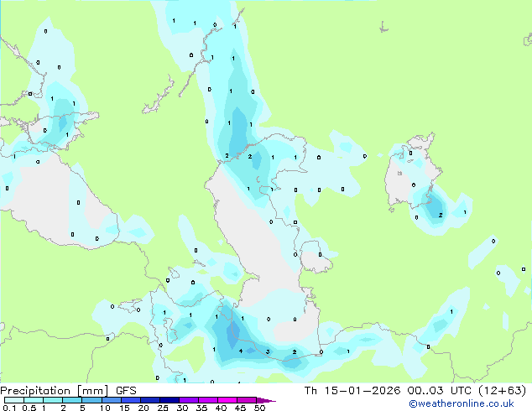Screen dimensions: 532x411
Task: Click the 25–30 mm dark blue swatch
Action: (x=170, y=400)
